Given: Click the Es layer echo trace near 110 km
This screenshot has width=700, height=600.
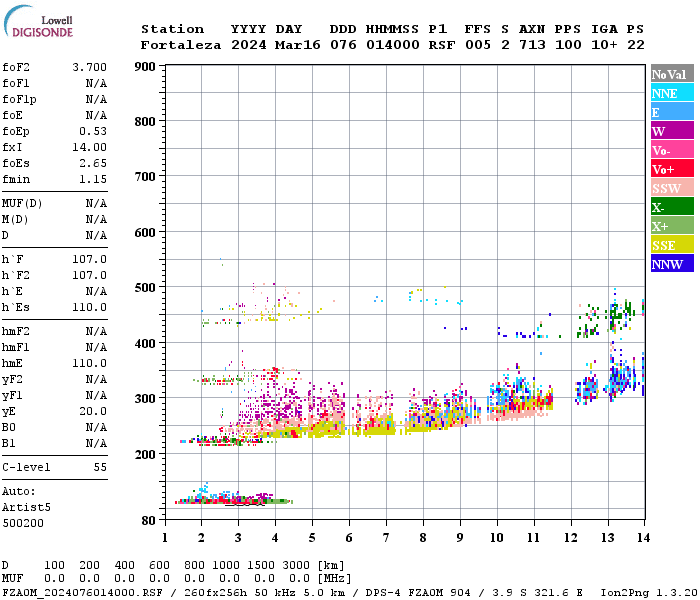Looking at the screenshot, I should click(232, 500).
